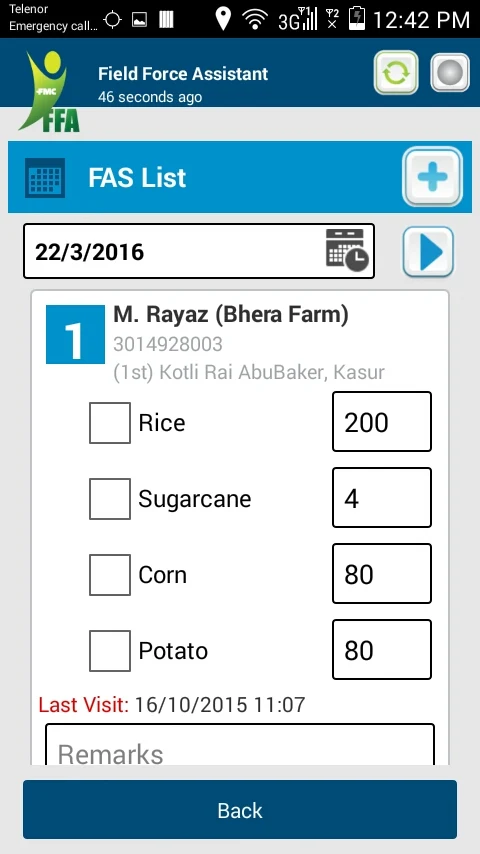Focus the Sugarcane quantity field showing 4
Screen dimensions: 480x854
point(382,497)
